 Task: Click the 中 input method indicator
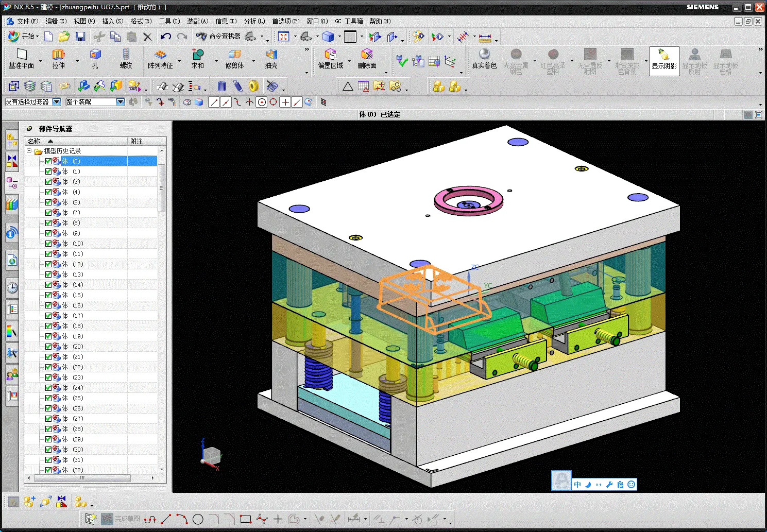click(577, 485)
